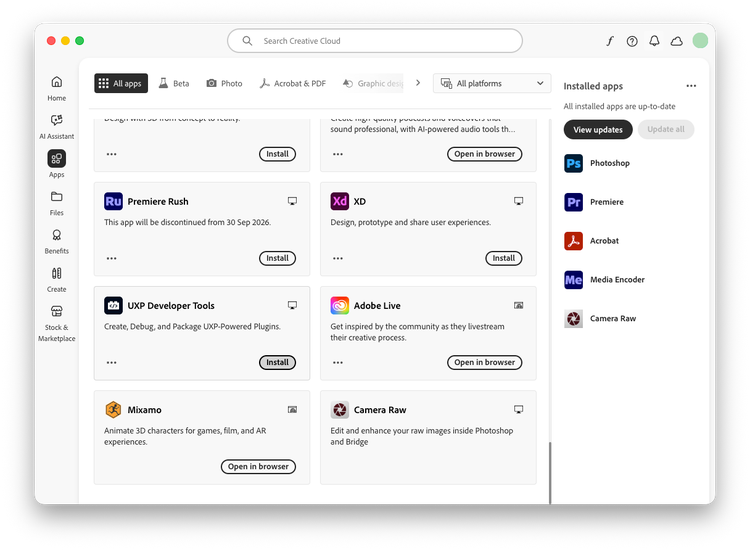Click desktop platform icon on XD card
This screenshot has height=550, width=750.
point(518,201)
